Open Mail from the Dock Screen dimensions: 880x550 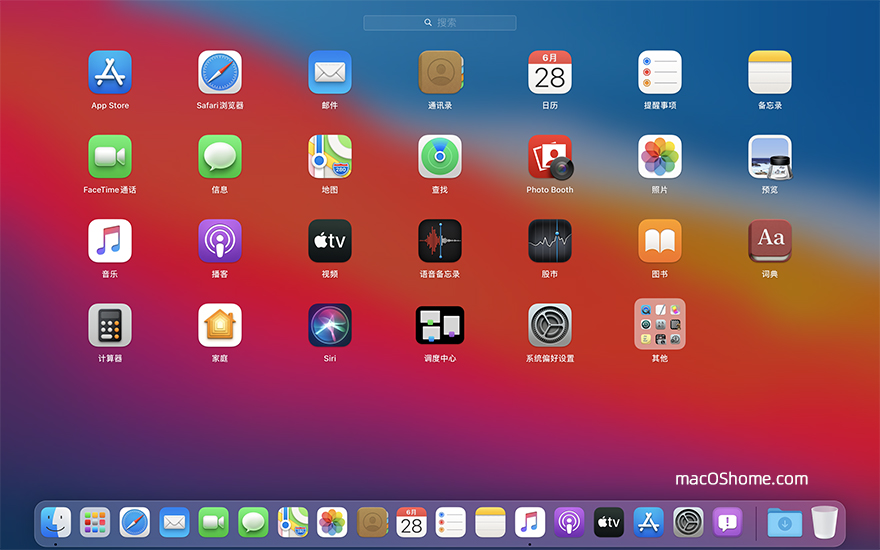[174, 522]
